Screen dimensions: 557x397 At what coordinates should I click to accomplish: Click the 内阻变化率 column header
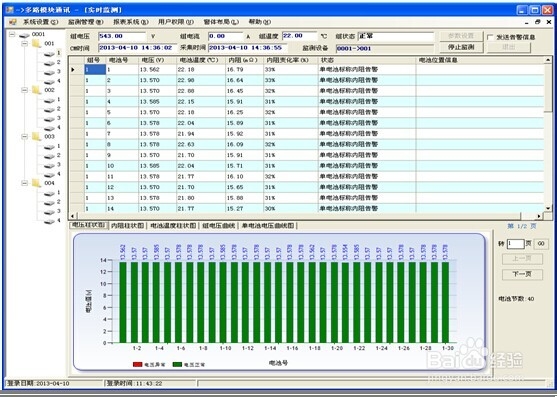tap(291, 60)
